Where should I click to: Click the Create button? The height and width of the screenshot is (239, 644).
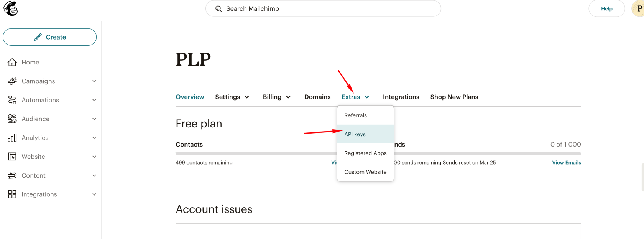[50, 37]
